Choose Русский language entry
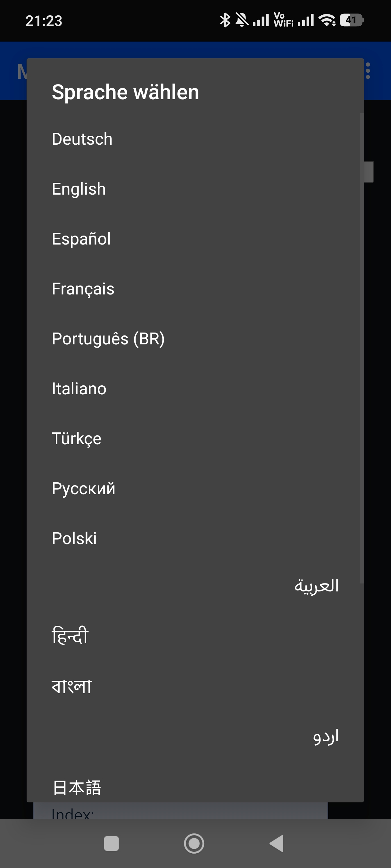 point(83,488)
